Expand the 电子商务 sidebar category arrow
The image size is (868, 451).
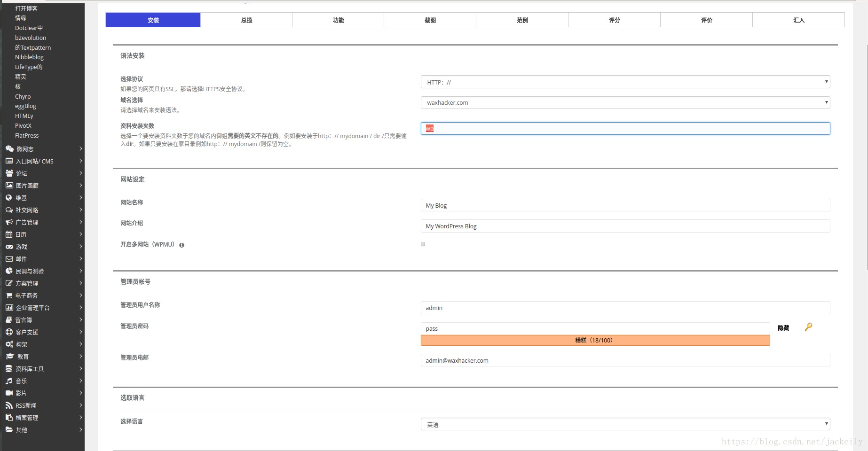81,295
